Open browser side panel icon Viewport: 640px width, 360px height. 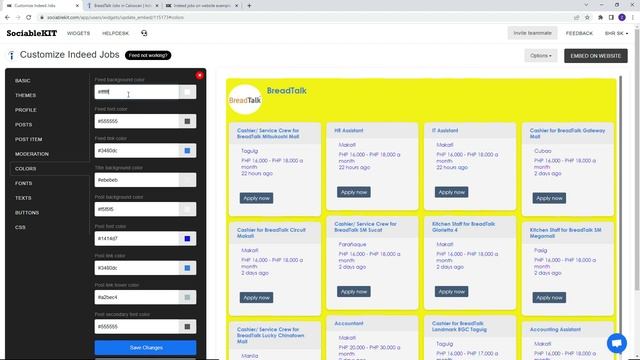[611, 17]
